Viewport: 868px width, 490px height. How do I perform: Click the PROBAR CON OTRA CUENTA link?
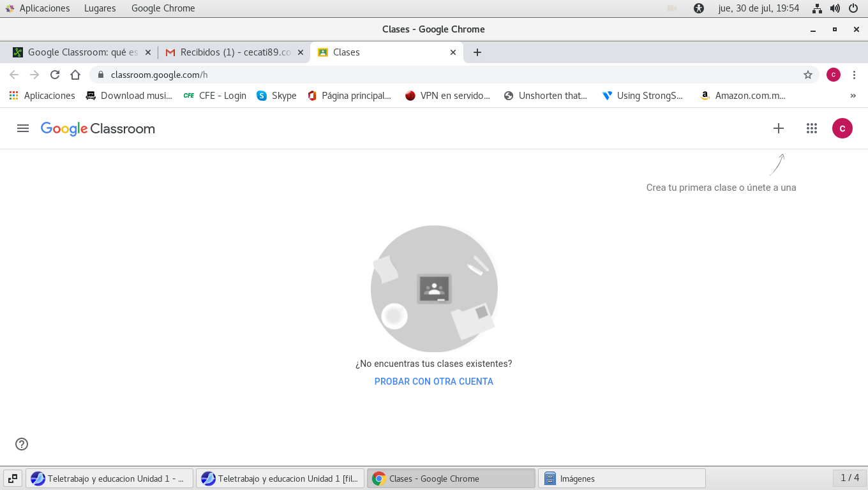(433, 382)
